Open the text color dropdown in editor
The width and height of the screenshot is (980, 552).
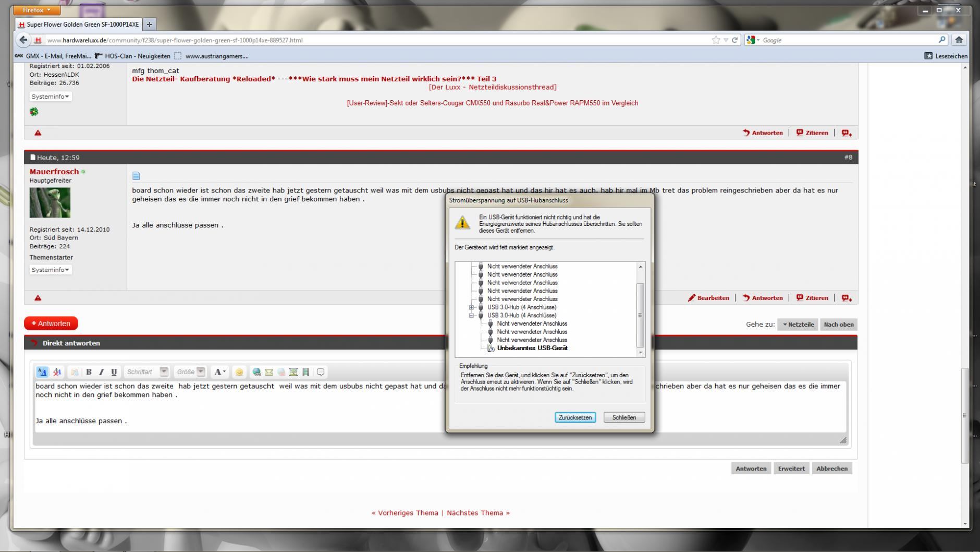[221, 372]
